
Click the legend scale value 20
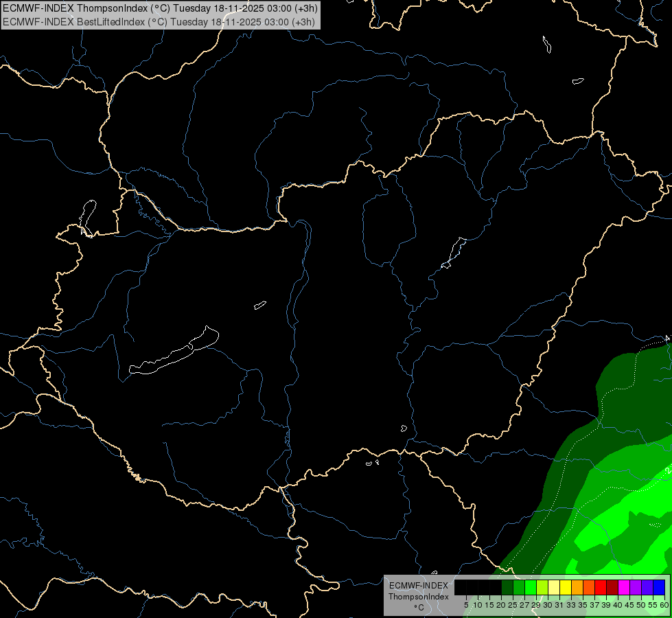[501, 605]
